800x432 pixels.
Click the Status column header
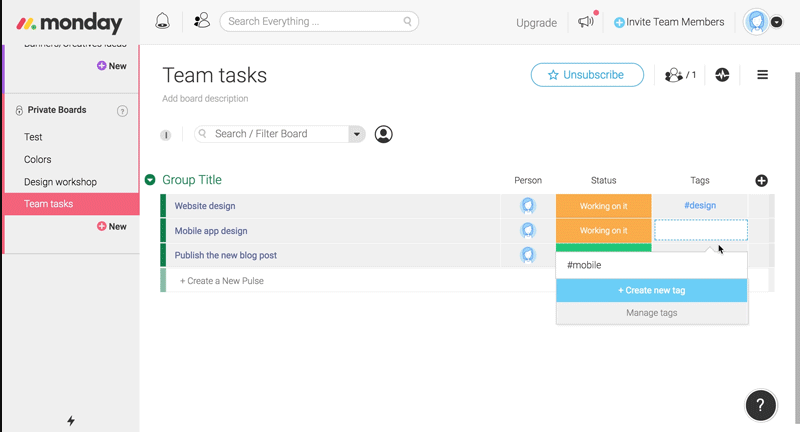point(604,181)
